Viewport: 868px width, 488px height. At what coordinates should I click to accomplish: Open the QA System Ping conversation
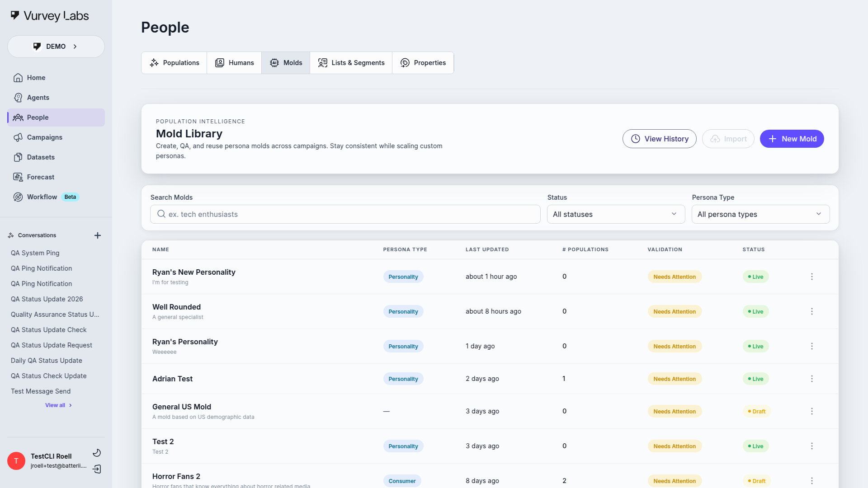click(x=35, y=253)
